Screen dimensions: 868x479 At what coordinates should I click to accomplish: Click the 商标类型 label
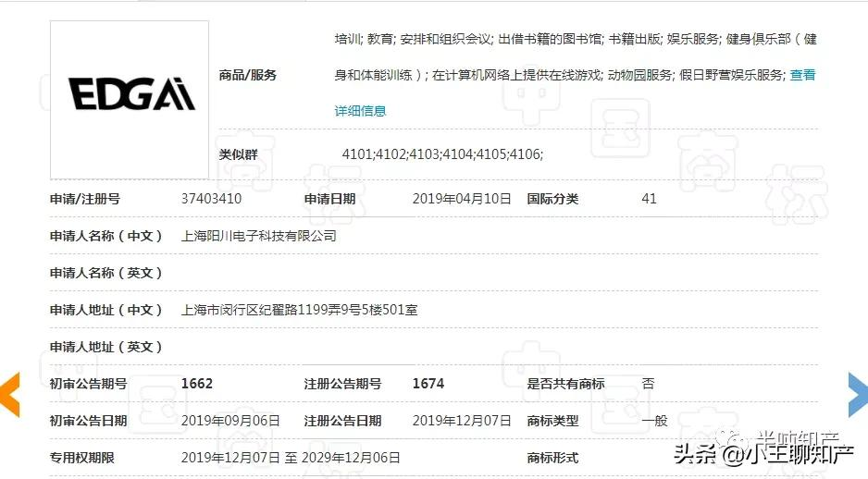click(552, 421)
